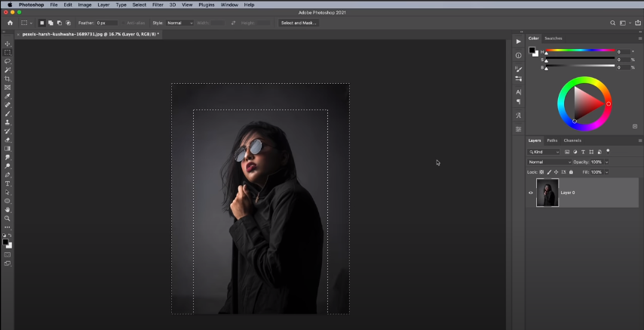Select the Move tool
Screen dimensions: 644x330
coord(8,44)
